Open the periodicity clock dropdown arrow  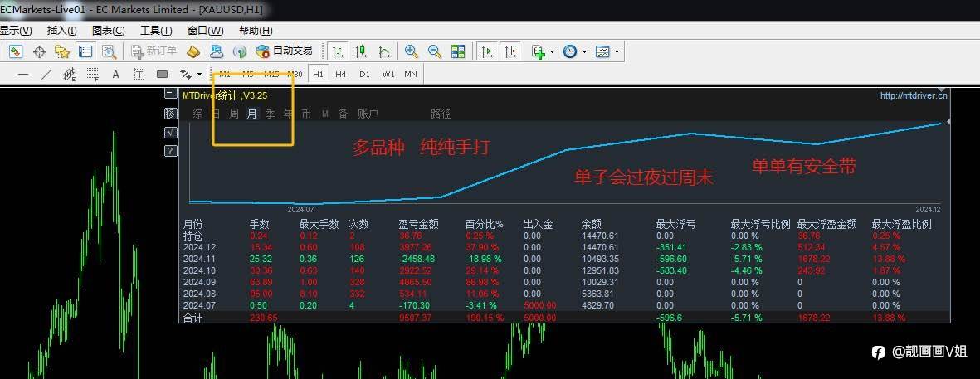click(584, 52)
